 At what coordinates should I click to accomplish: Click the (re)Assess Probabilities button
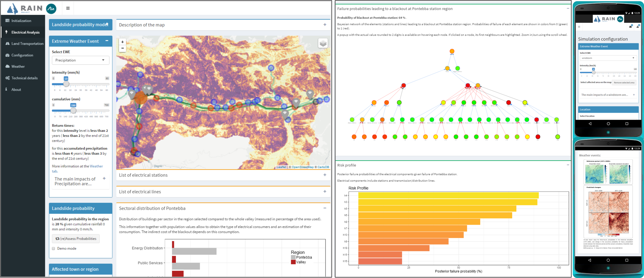pos(76,239)
